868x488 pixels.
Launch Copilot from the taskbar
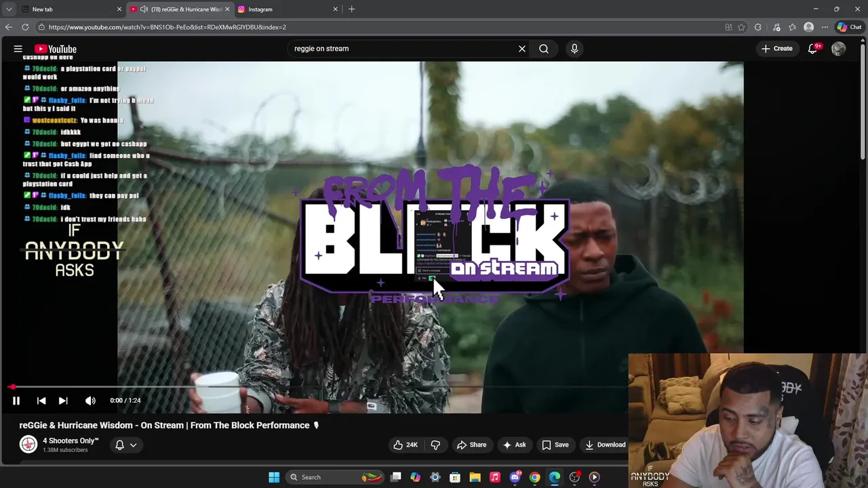tap(415, 477)
